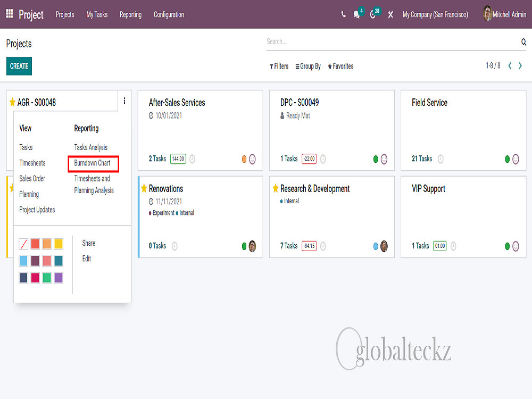Click the phone call icon in navbar
This screenshot has height=399, width=532.
(343, 14)
